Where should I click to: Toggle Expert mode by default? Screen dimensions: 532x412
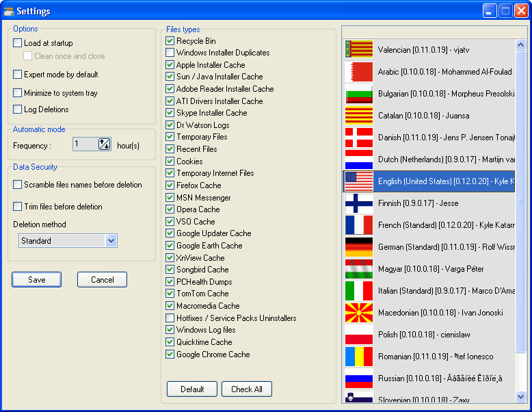point(17,75)
